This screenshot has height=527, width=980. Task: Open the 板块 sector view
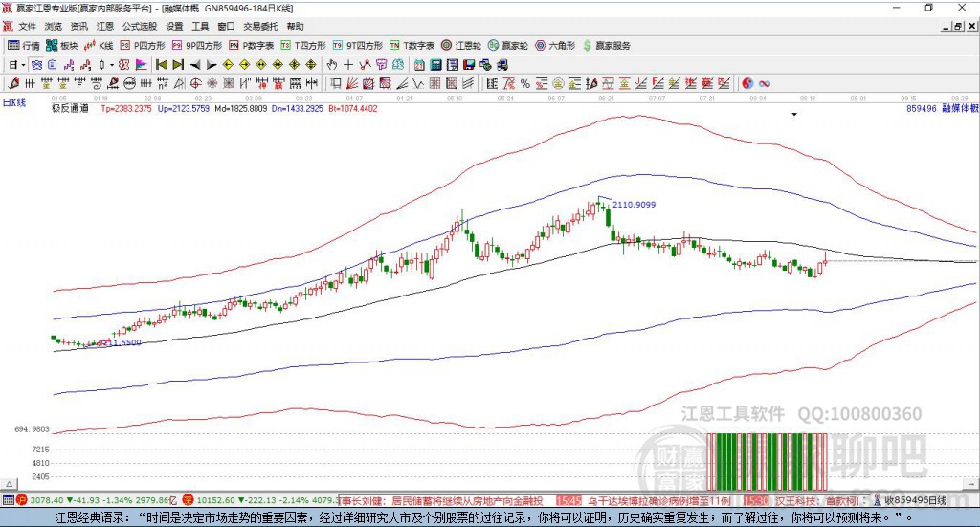coord(61,46)
